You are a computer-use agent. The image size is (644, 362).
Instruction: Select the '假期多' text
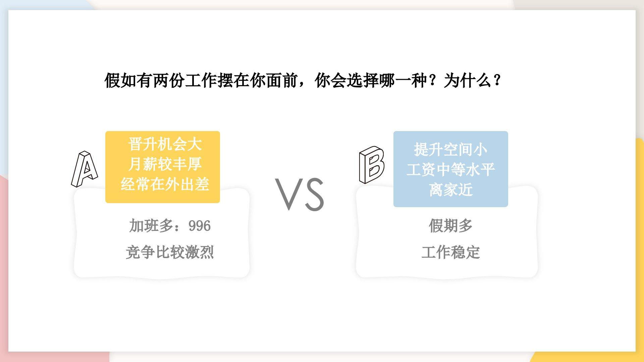pyautogui.click(x=450, y=226)
